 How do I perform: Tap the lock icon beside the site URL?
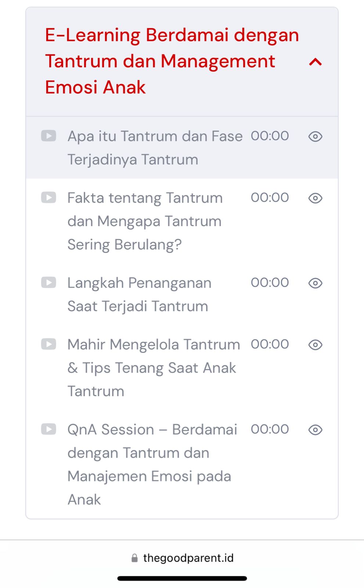(x=135, y=558)
